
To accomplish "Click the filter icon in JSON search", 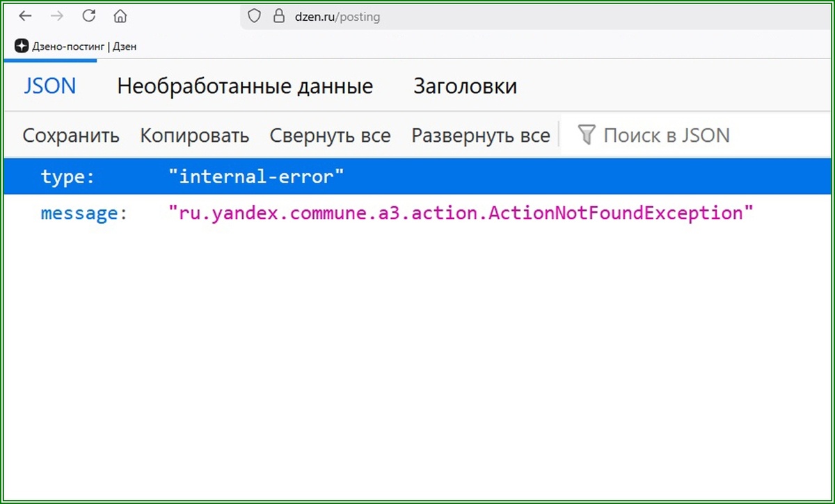I will click(x=587, y=135).
